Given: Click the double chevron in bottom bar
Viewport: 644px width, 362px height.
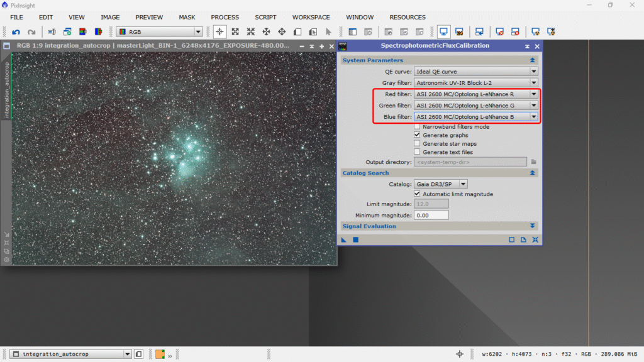Looking at the screenshot, I should click(x=170, y=356).
